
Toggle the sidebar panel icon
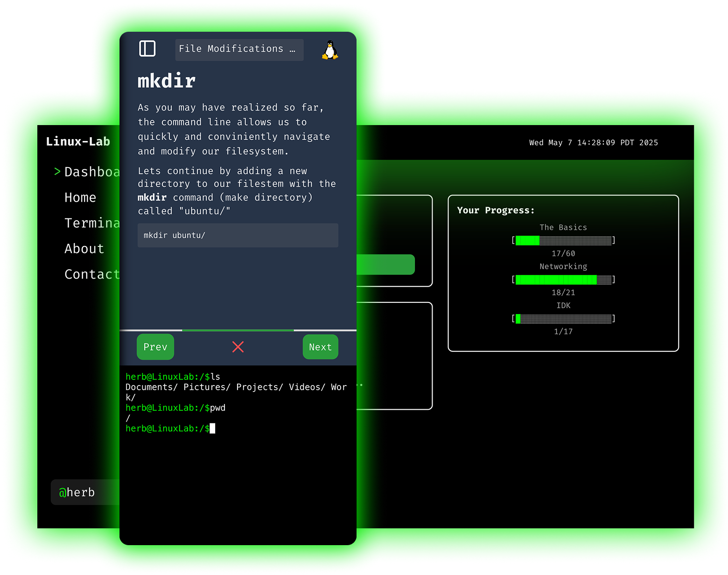(x=147, y=49)
